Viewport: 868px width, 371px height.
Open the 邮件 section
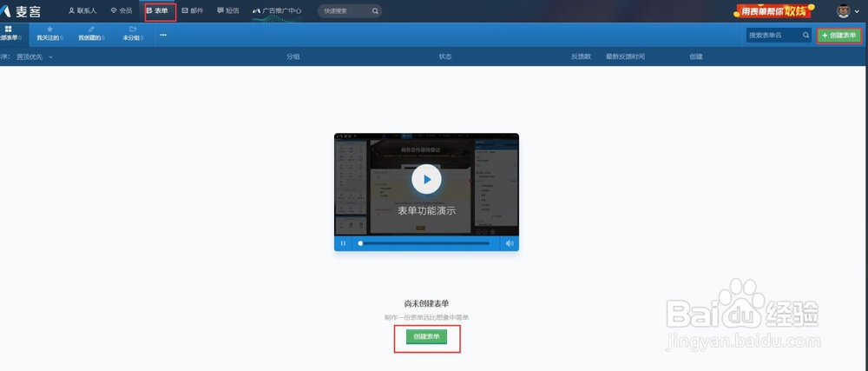193,10
